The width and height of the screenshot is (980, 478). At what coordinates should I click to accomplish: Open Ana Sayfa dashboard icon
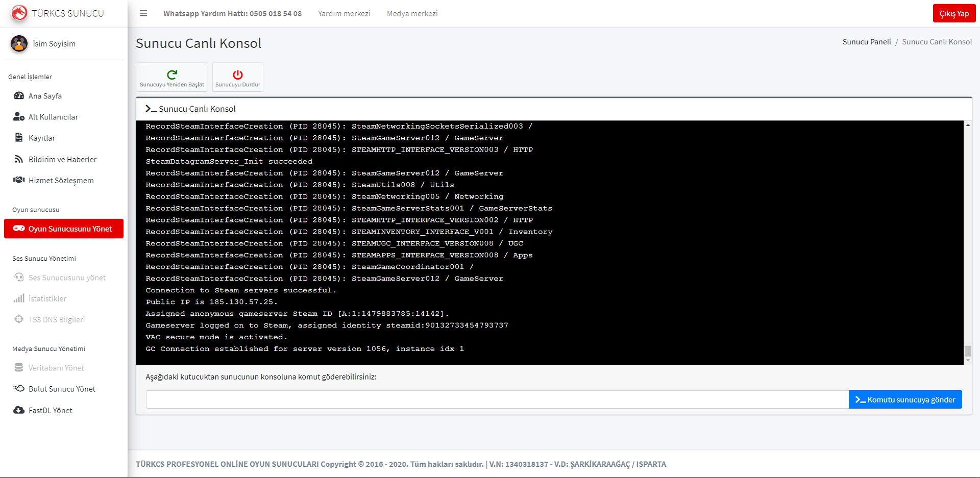coord(19,96)
